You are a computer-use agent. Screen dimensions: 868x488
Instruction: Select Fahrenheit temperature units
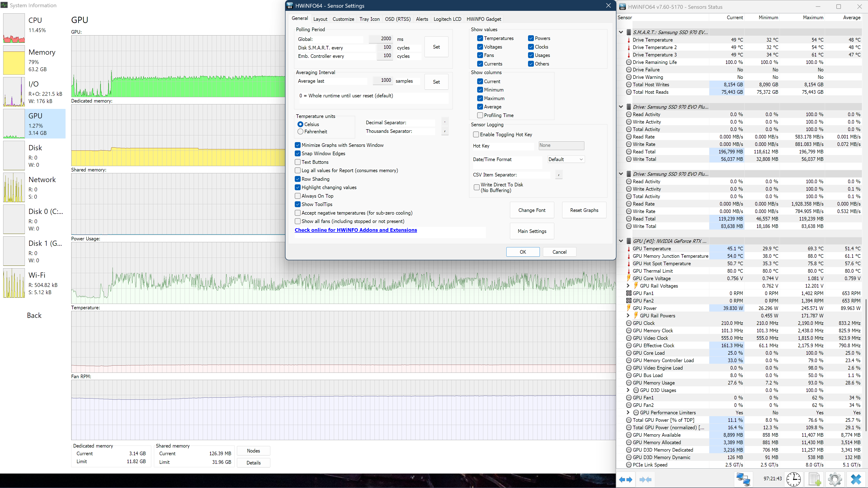pos(300,132)
